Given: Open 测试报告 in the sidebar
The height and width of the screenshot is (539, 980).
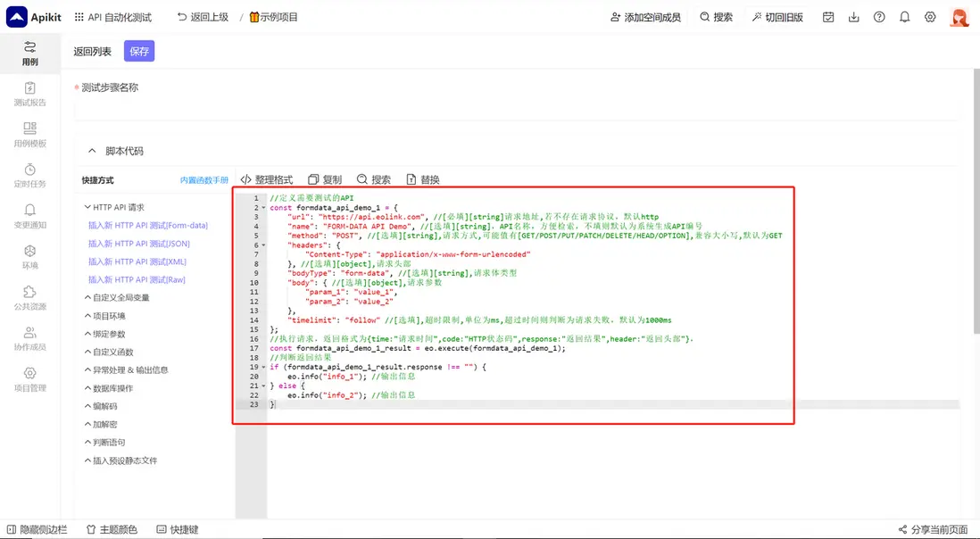Looking at the screenshot, I should (x=30, y=95).
